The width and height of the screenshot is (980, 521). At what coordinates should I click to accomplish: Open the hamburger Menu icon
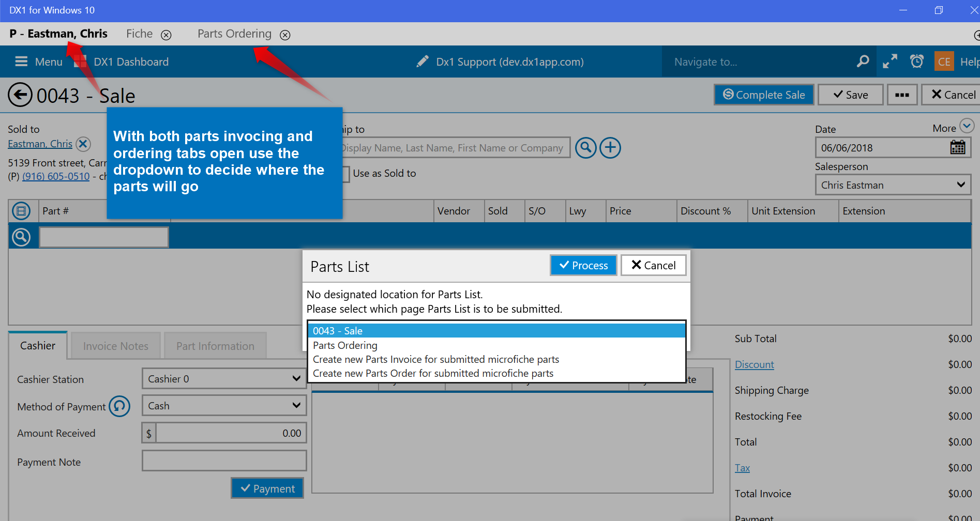[21, 62]
